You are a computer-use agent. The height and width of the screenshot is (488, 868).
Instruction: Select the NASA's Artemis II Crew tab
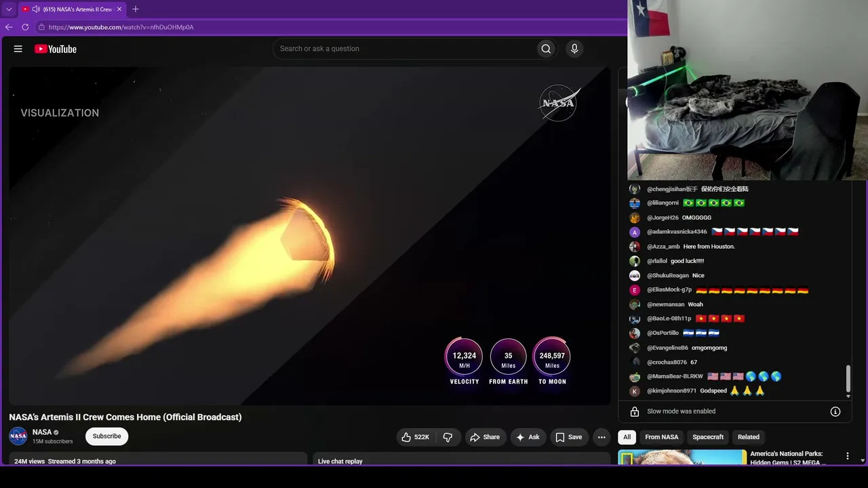tap(72, 9)
